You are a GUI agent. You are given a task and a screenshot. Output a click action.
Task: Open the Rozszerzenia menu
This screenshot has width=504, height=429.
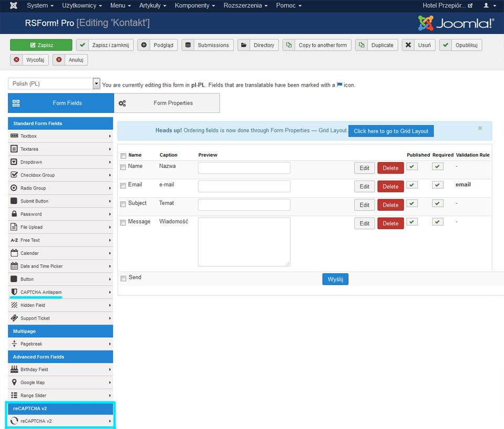(x=246, y=5)
